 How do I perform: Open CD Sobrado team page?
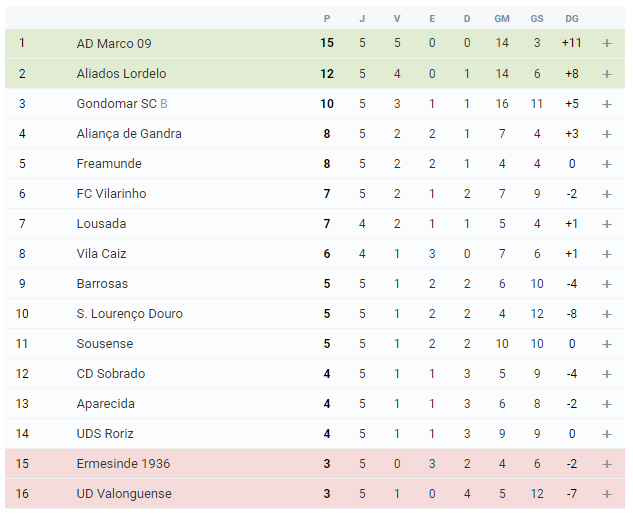click(x=111, y=374)
